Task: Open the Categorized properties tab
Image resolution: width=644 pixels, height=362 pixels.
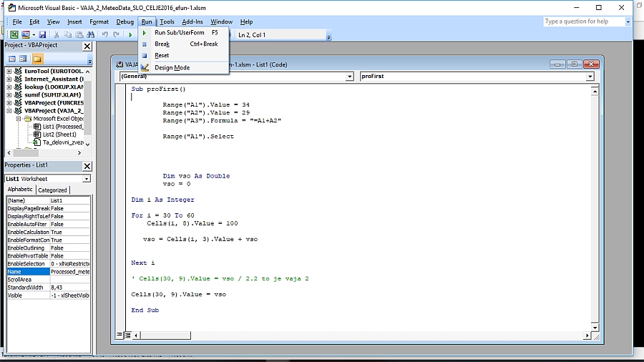Action: click(x=52, y=190)
